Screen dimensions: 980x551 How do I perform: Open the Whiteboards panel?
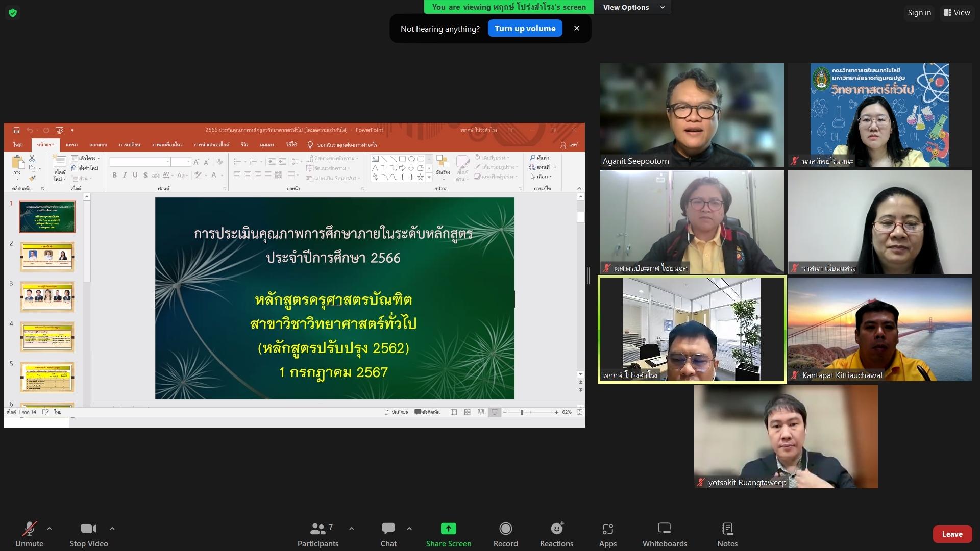click(664, 533)
